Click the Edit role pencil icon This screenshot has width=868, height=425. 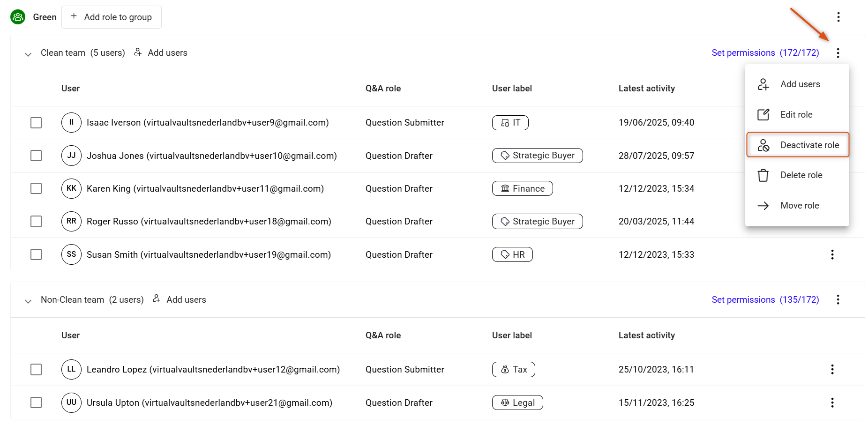(763, 114)
